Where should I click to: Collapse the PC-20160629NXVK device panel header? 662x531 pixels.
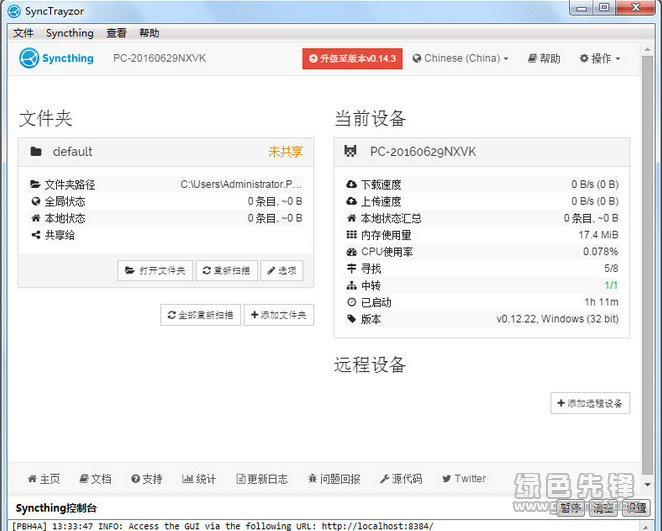tap(482, 152)
